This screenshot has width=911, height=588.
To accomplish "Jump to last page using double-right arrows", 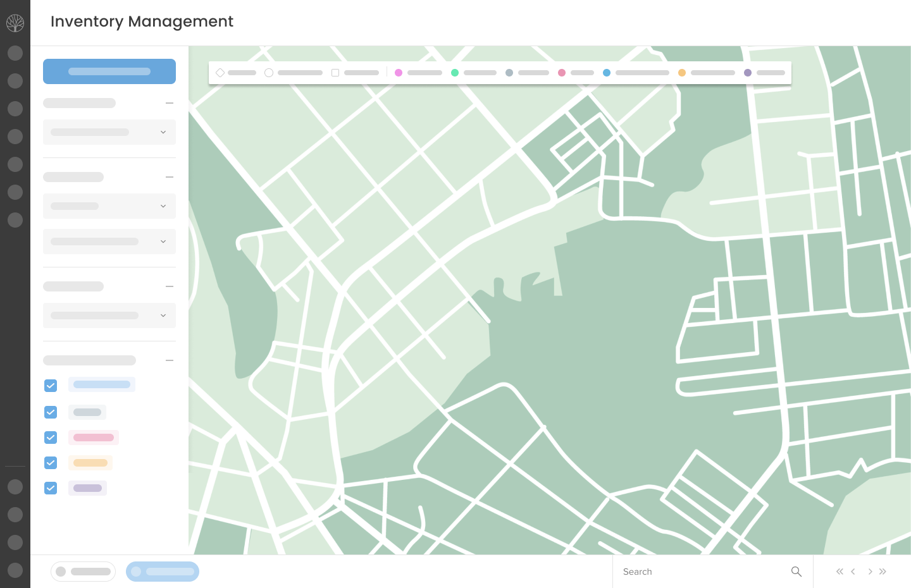I will click(x=883, y=572).
